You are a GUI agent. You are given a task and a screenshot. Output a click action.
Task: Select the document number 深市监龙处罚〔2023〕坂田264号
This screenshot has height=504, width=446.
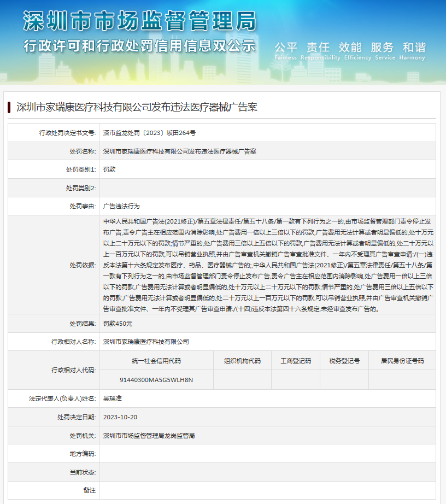click(x=149, y=133)
